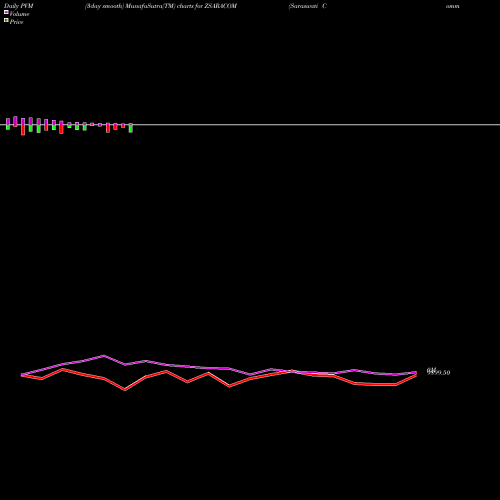Image resolution: width=500 pixels, height=500 pixels.
Task: Click the 'Daily PVM' title text
Action: (19, 6)
